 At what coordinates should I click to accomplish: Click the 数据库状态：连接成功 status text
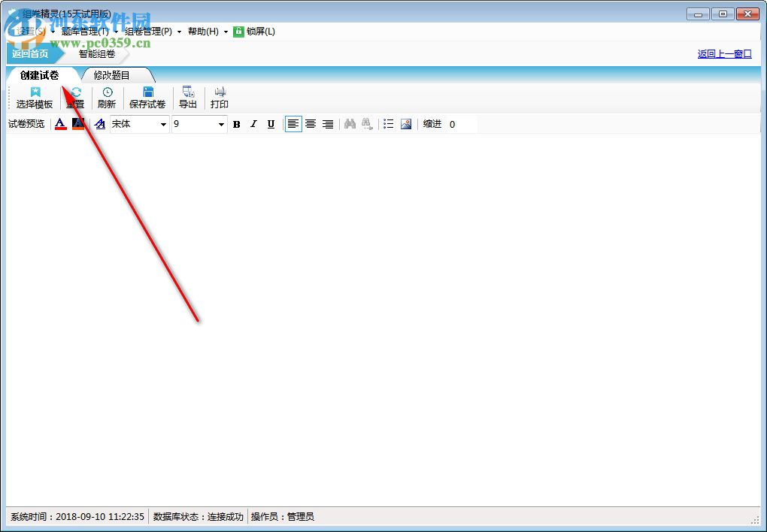[198, 516]
